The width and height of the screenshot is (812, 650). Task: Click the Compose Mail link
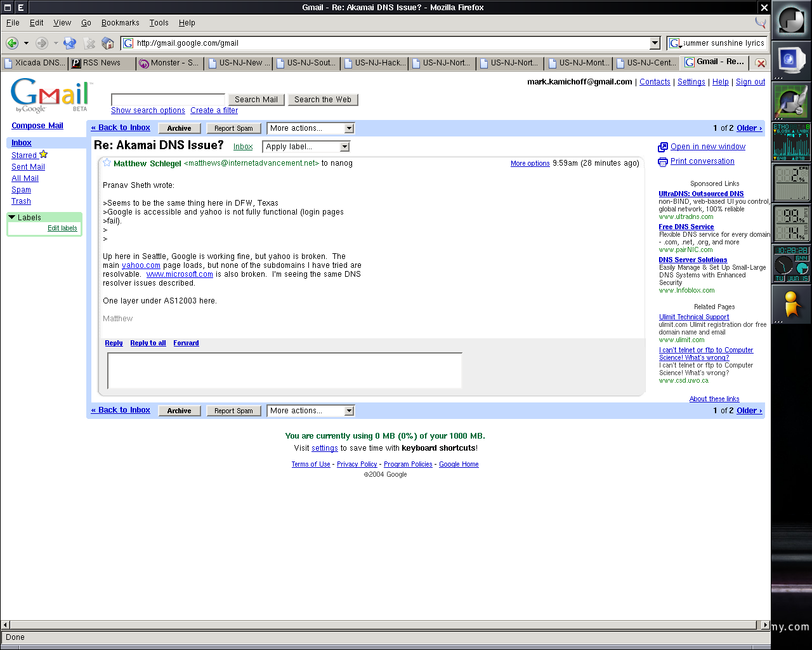(37, 126)
